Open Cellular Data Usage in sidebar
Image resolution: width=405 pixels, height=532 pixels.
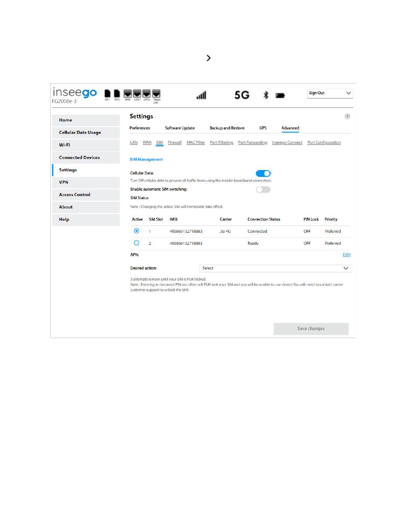[86, 133]
